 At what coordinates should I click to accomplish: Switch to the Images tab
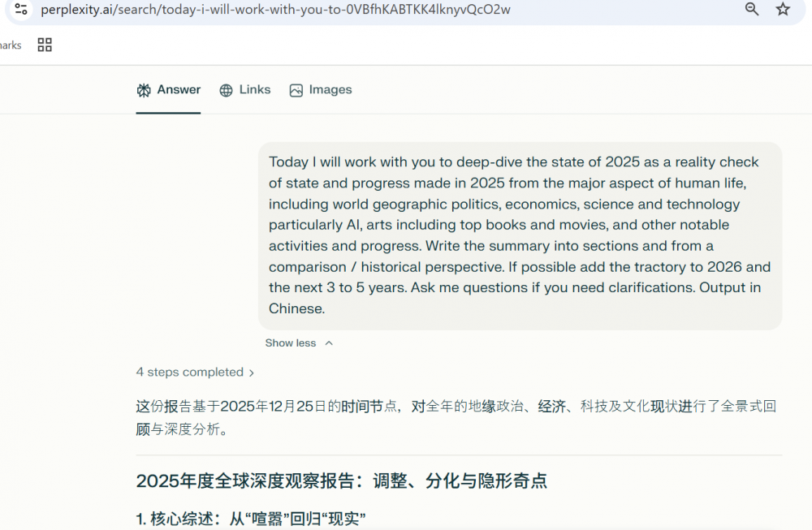tap(330, 90)
